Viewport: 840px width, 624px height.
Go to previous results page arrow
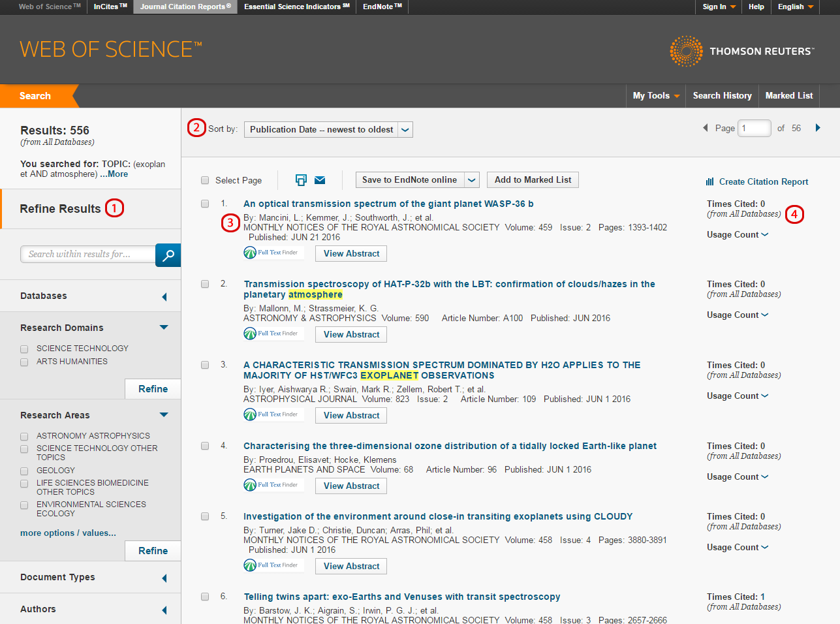(705, 128)
